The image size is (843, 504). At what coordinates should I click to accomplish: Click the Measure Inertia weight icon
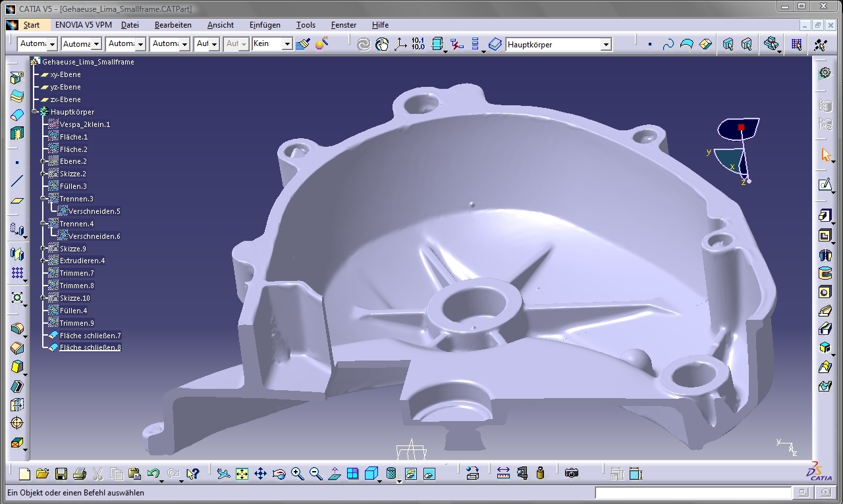541,473
